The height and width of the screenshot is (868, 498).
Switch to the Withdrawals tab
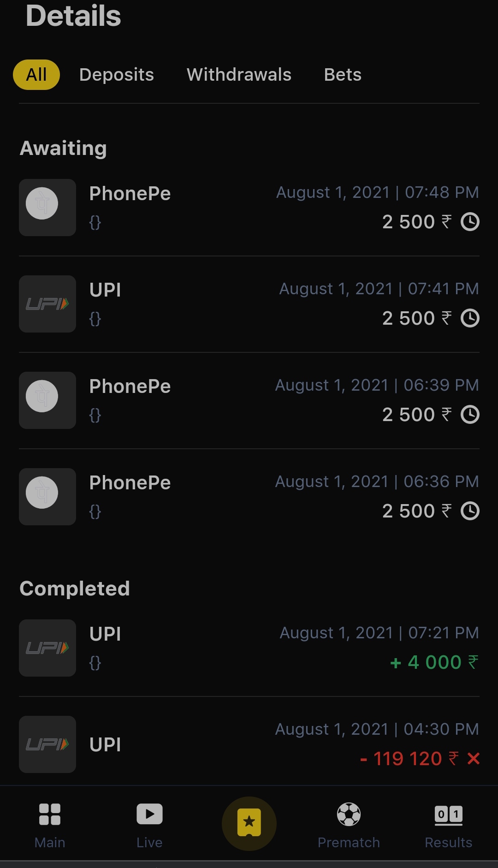pyautogui.click(x=239, y=75)
